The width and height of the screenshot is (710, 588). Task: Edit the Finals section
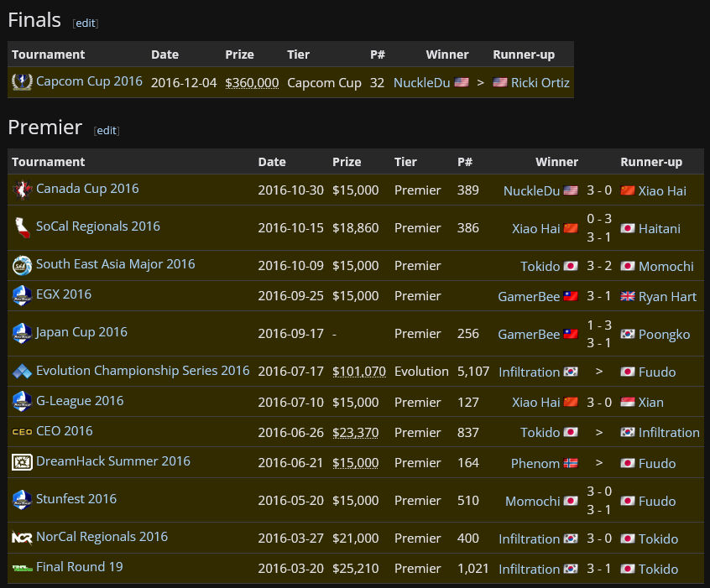point(86,23)
